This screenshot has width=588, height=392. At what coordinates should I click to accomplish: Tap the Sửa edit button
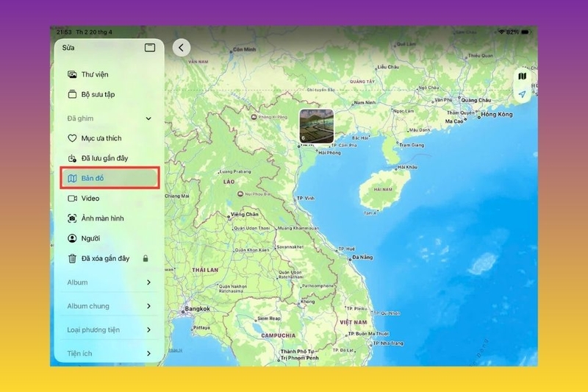[68, 48]
